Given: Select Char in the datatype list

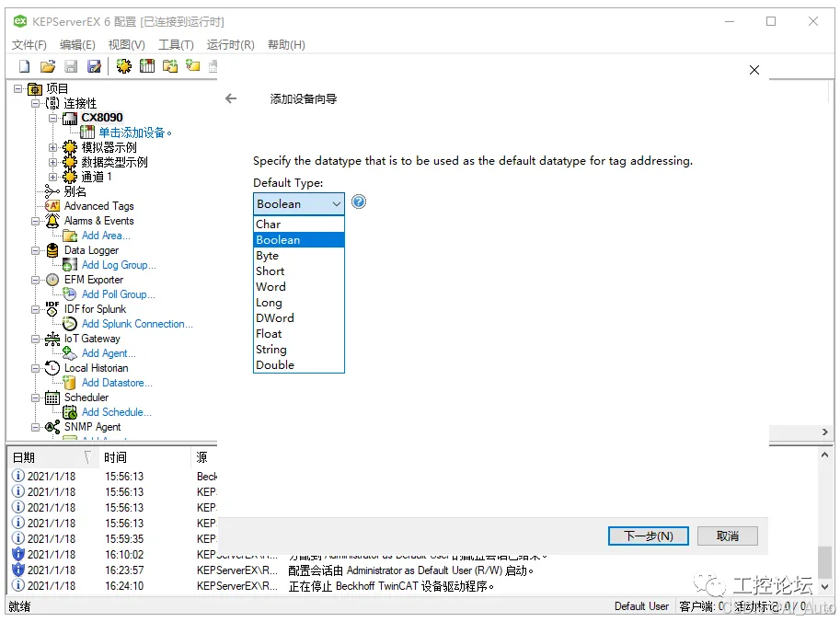Looking at the screenshot, I should (299, 224).
